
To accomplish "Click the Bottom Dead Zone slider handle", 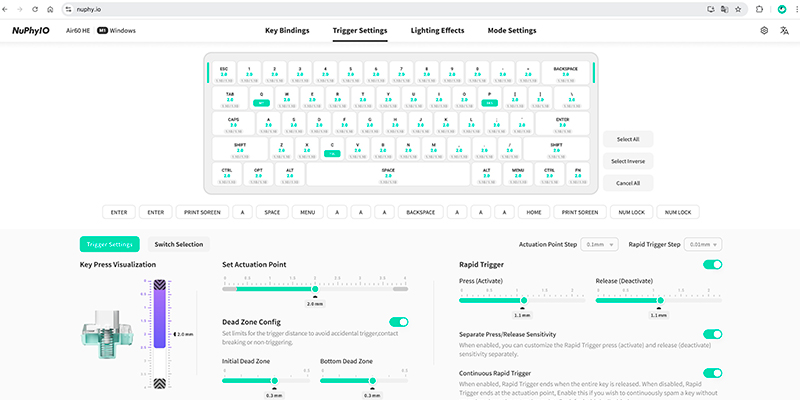I will (x=372, y=381).
